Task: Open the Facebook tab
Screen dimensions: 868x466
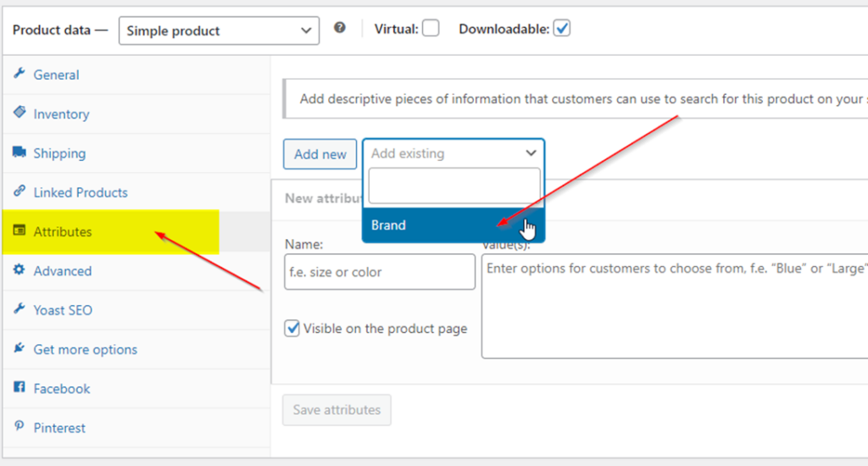Action: [x=136, y=389]
